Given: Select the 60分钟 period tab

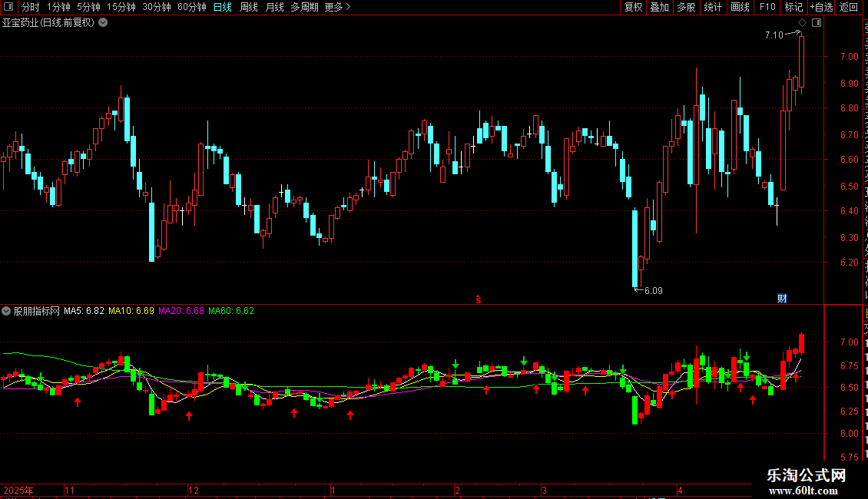Looking at the screenshot, I should [x=191, y=7].
